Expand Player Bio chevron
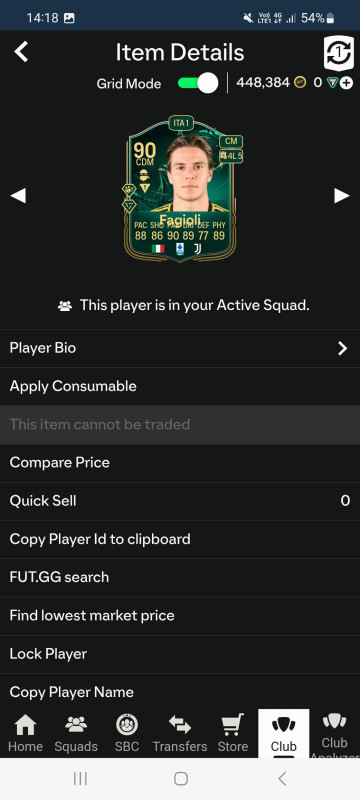This screenshot has height=800, width=360. [343, 348]
